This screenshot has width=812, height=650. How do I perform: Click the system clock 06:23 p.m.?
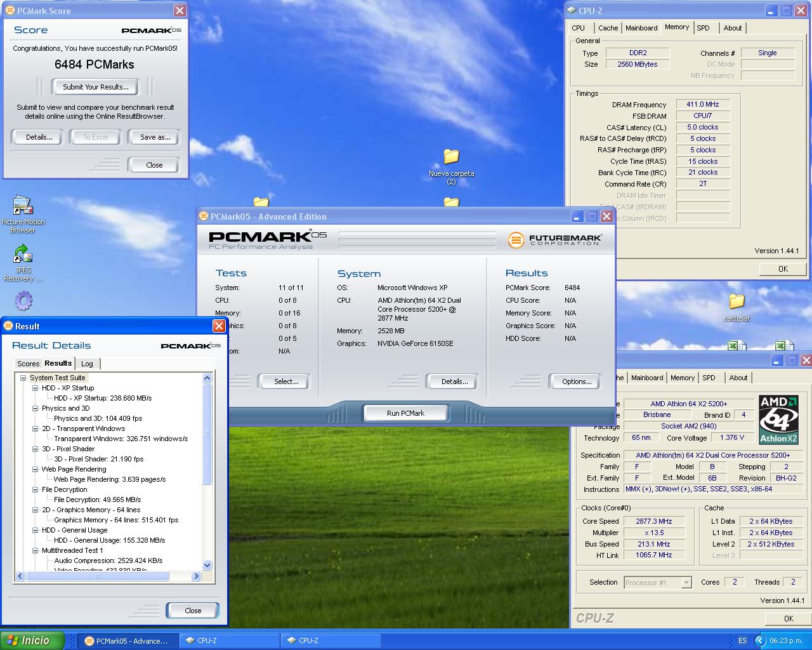point(786,640)
